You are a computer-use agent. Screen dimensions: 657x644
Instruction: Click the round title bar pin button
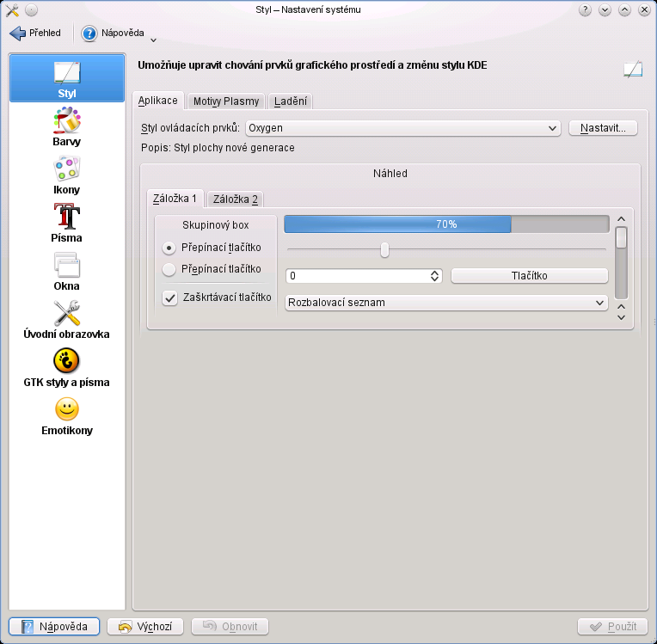(32, 9)
